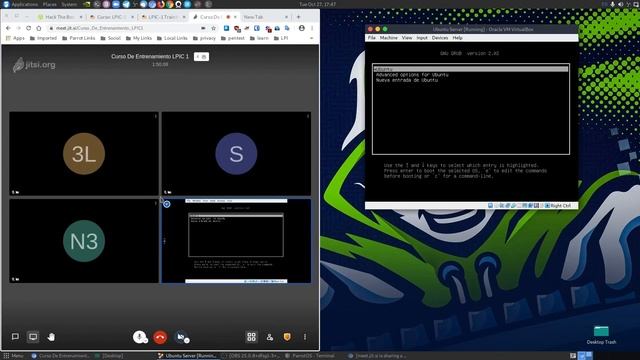The image size is (640, 360).
Task: Open the taskbar Menu button
Action: tap(13, 356)
